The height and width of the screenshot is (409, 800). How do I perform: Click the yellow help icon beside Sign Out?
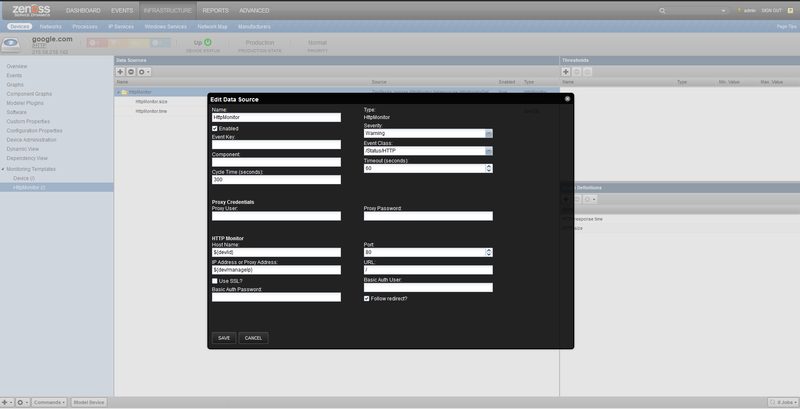pos(790,10)
